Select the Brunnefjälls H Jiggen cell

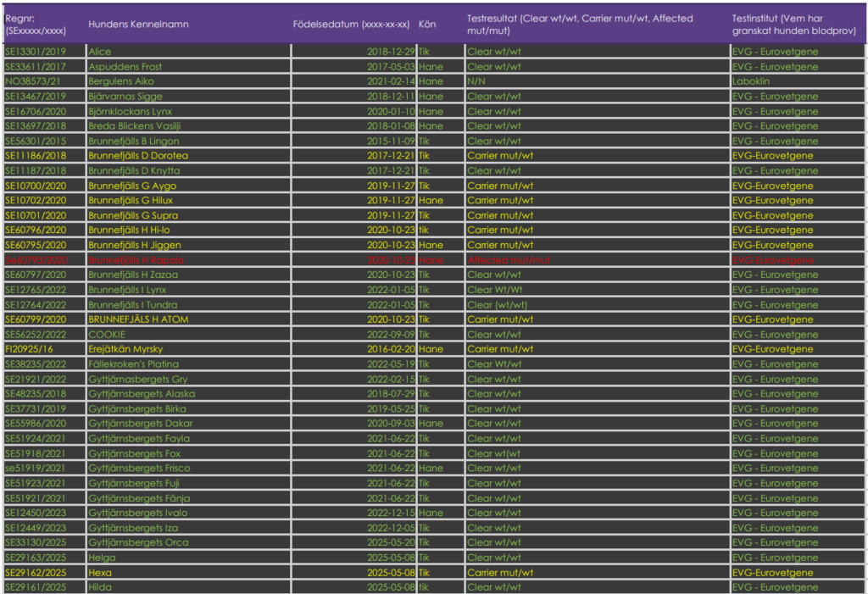(x=188, y=245)
